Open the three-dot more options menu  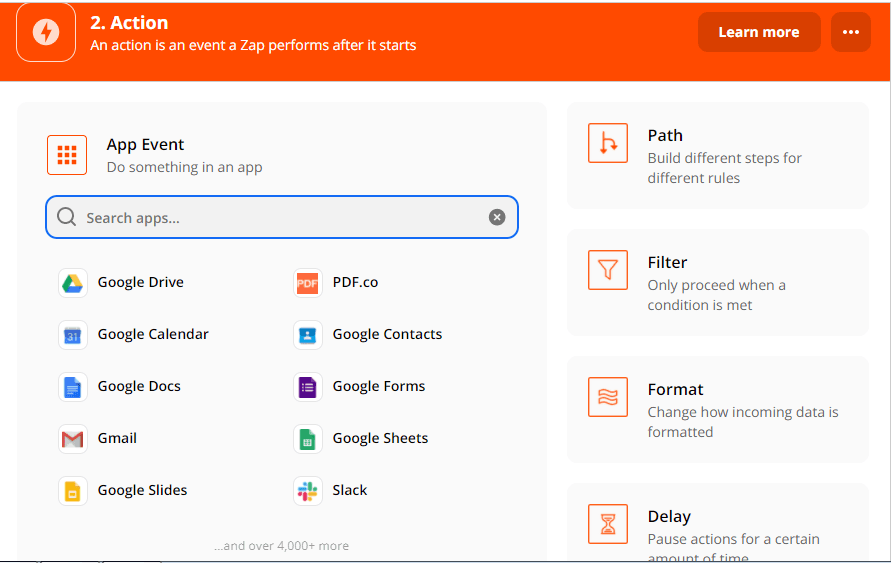click(850, 32)
